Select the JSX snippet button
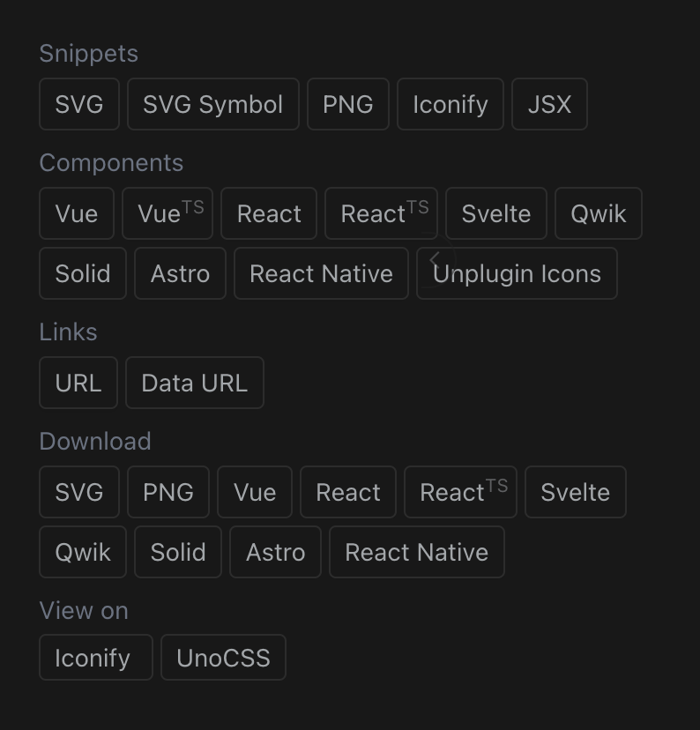 pyautogui.click(x=549, y=104)
